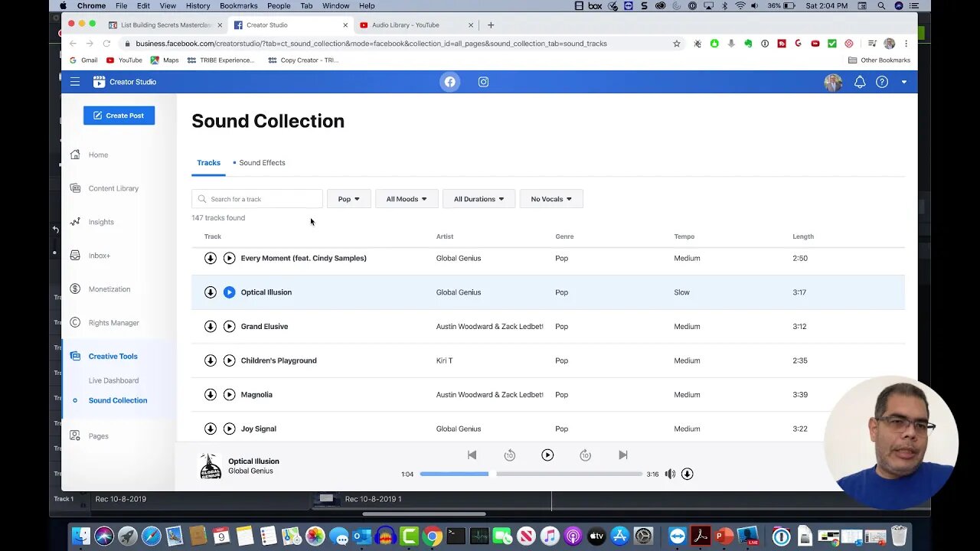The width and height of the screenshot is (980, 551).
Task: Open the Bookmarks menu in the menu bar
Action: click(238, 6)
